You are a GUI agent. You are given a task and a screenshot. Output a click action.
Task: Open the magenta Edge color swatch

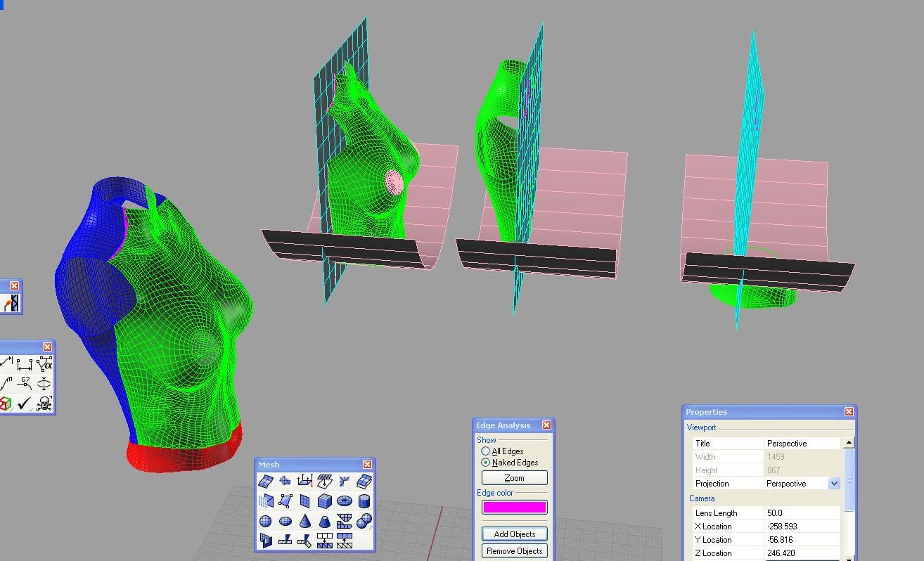[514, 507]
